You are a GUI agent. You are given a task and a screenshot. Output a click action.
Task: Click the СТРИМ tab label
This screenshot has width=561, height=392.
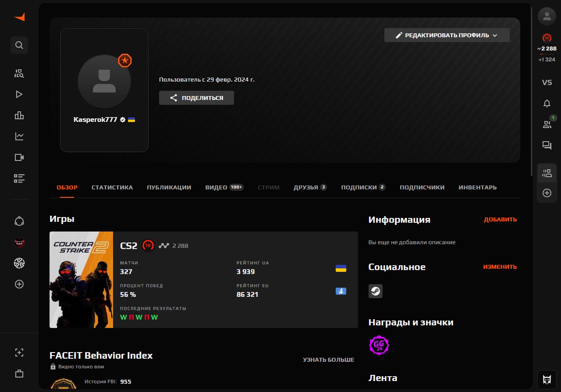[x=269, y=187]
